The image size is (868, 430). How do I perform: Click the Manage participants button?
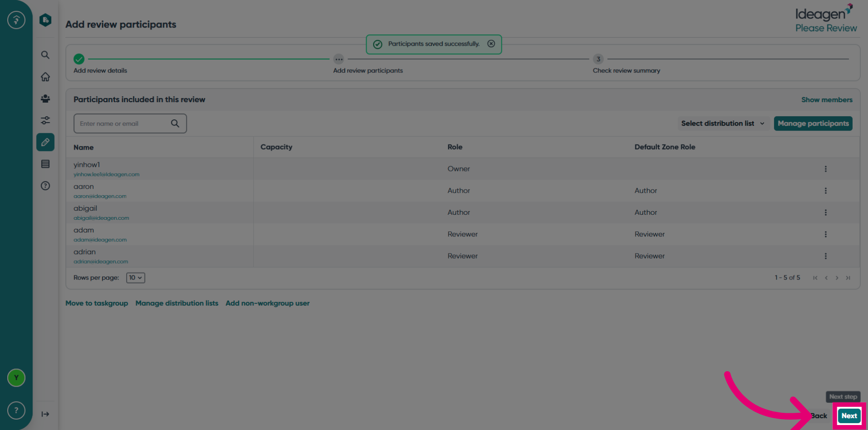point(813,123)
